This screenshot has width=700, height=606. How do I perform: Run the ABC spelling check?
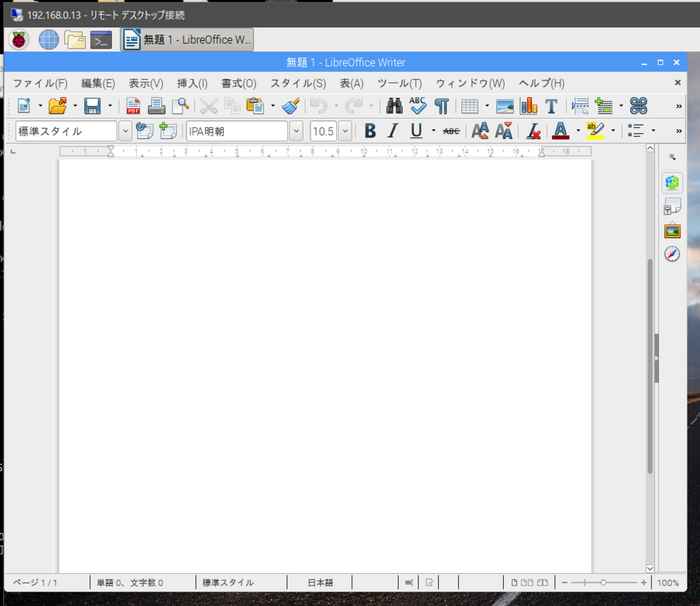coord(418,106)
